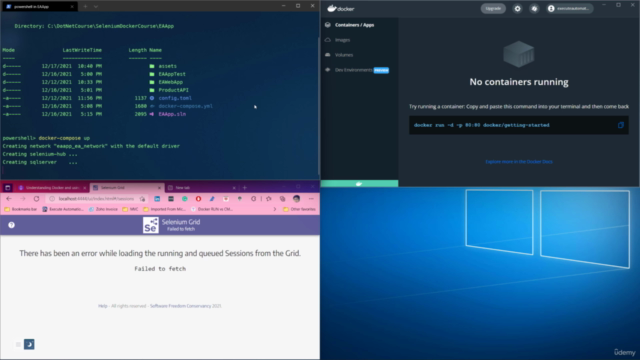Click config.toml in PowerShell listing
The width and height of the screenshot is (640, 360).
coord(175,98)
